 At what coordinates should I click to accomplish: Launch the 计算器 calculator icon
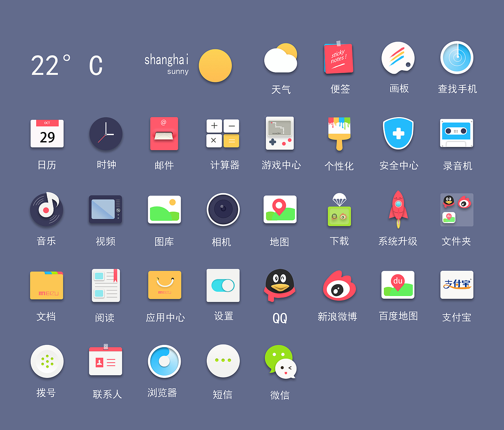(223, 134)
